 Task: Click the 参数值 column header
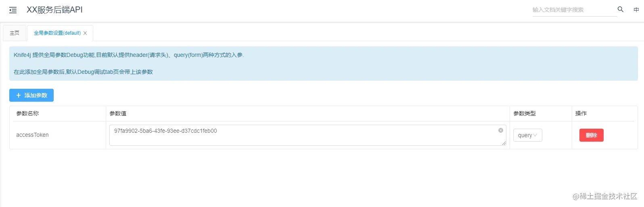(308, 114)
